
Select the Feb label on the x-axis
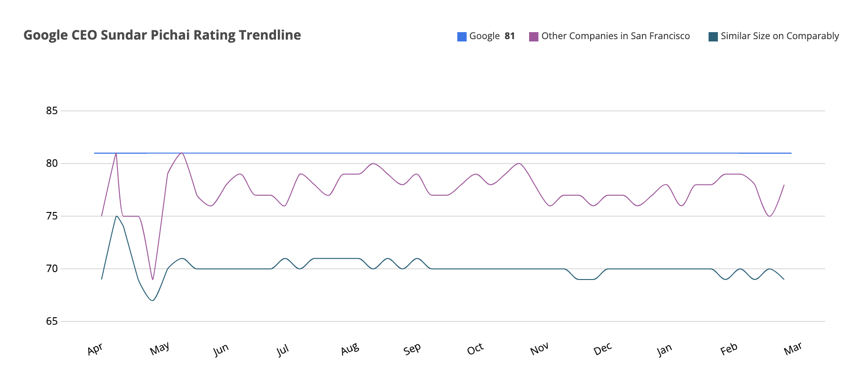click(729, 349)
